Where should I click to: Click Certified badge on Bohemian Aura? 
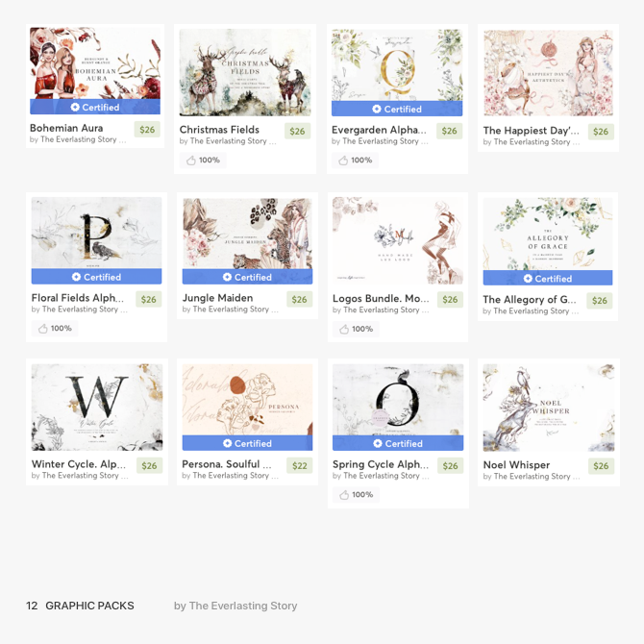pos(95,108)
